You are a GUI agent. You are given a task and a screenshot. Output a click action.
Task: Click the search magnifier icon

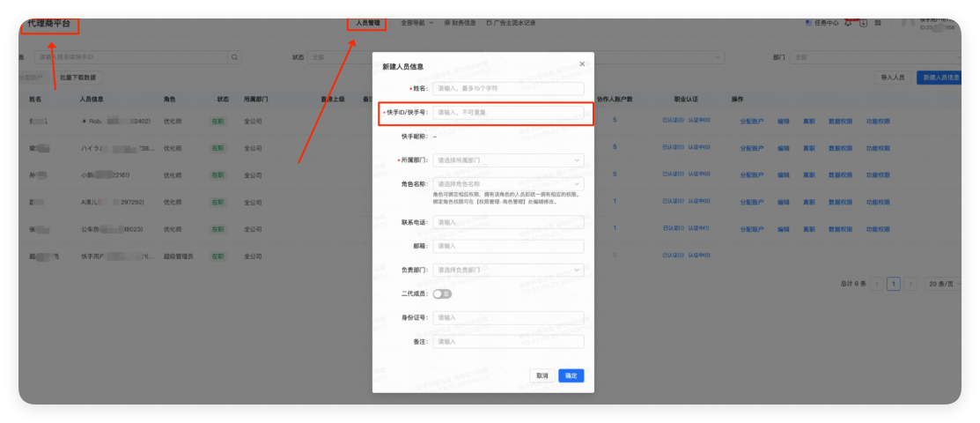click(x=235, y=57)
